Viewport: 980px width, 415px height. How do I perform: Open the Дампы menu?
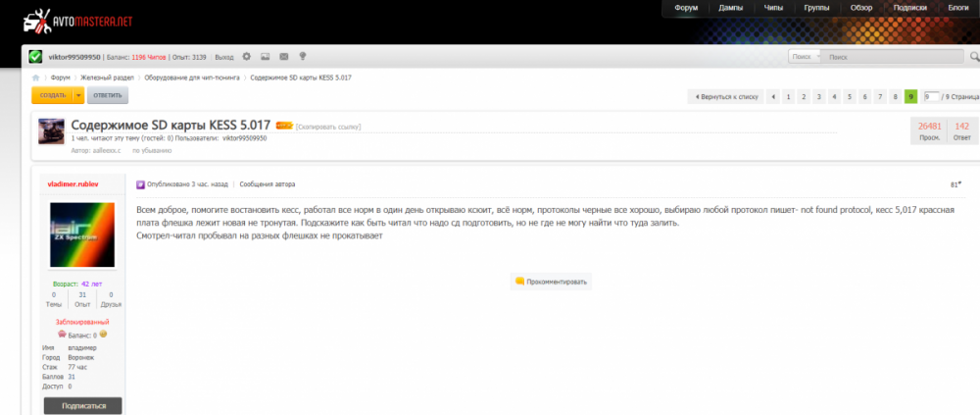pos(731,8)
